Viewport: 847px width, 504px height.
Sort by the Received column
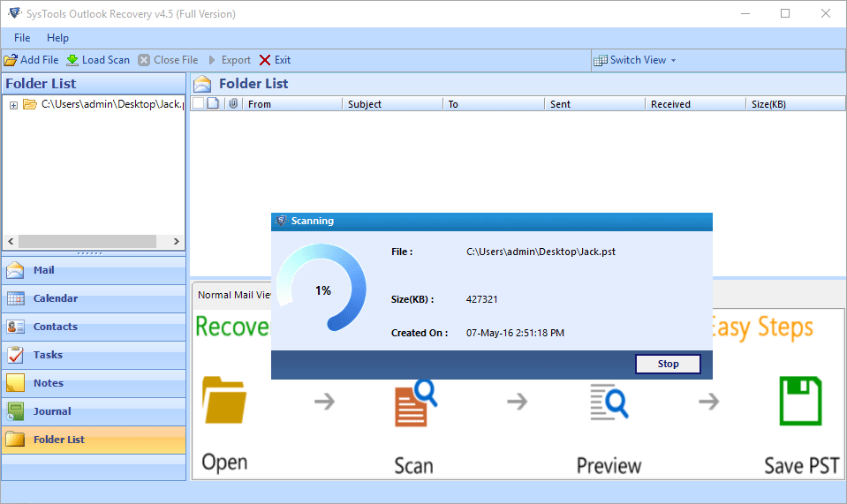click(696, 104)
